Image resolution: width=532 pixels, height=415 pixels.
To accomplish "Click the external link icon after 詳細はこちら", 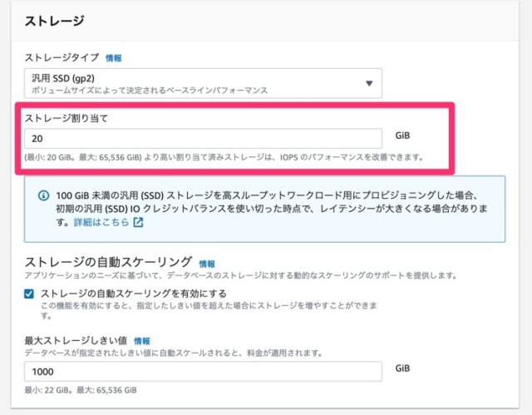I will pyautogui.click(x=139, y=223).
